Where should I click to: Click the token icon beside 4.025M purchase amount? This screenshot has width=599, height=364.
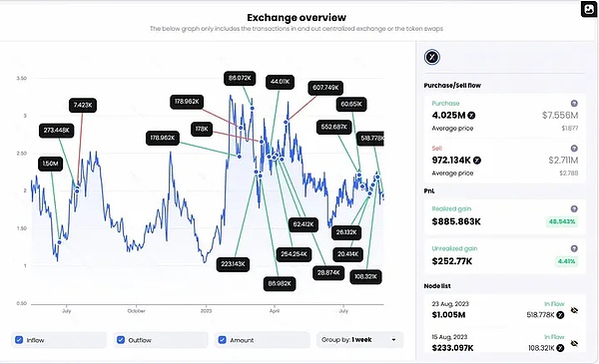pos(472,116)
